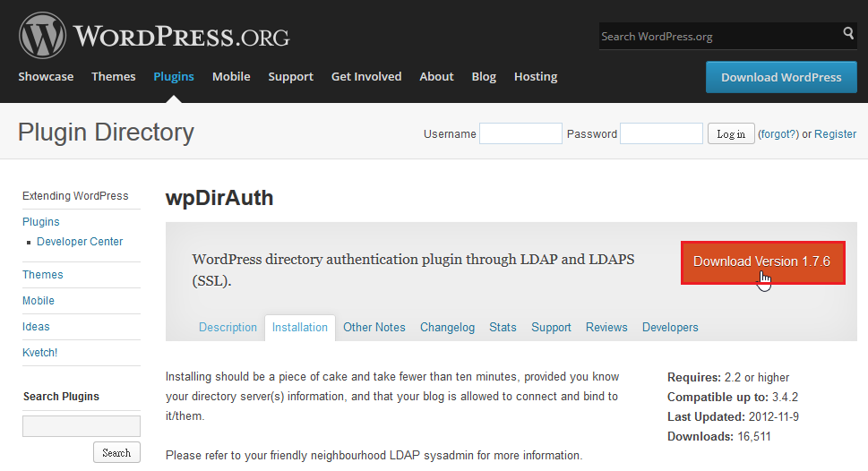
Task: Click the search magnifier icon
Action: pyautogui.click(x=848, y=33)
